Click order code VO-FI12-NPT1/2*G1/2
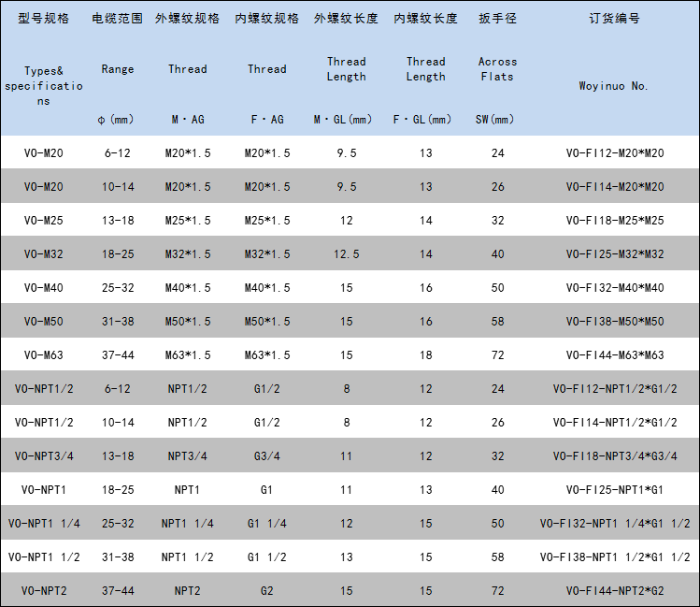700x607 pixels. pos(614,389)
